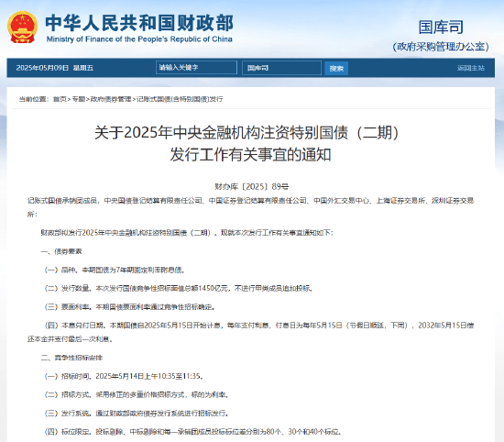This screenshot has height=442, width=504.
Task: Click the English Ministry of Finance subtitle
Action: pos(139,39)
